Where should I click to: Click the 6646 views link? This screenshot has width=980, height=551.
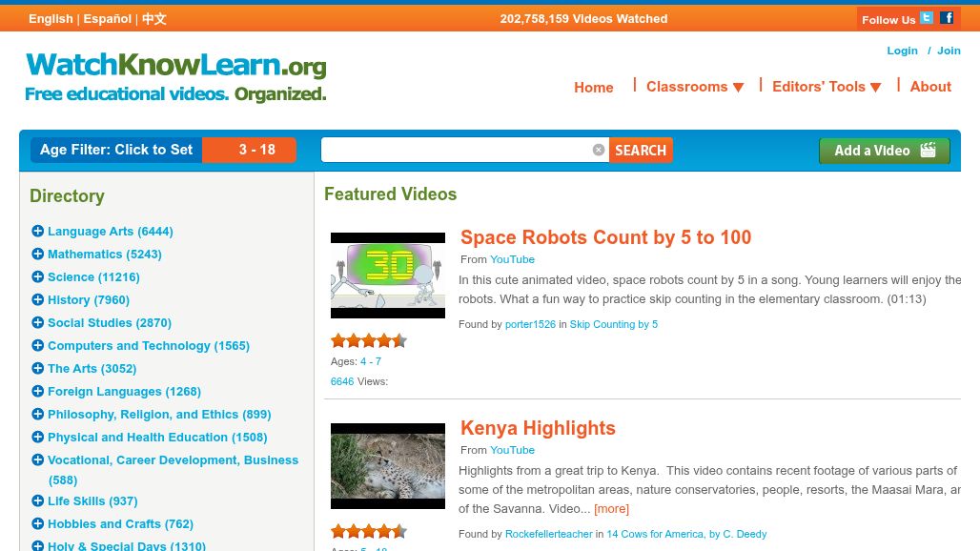tap(342, 381)
